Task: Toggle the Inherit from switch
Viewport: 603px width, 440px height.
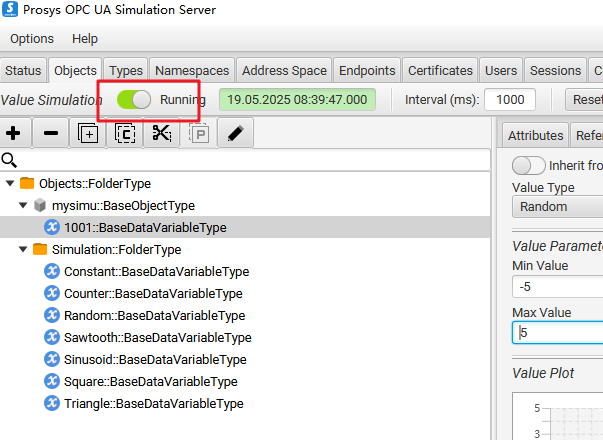Action: pos(528,166)
